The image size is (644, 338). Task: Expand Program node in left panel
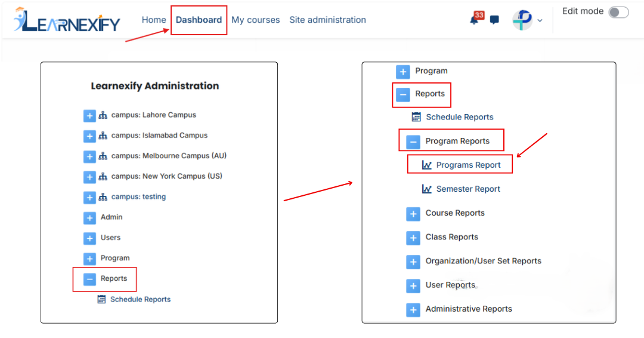(x=89, y=259)
